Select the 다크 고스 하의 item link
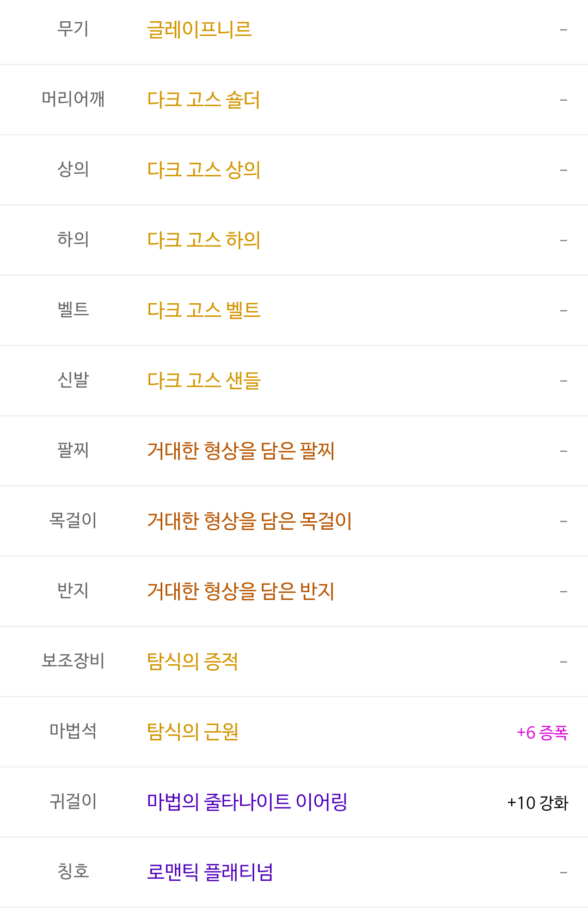588x913 pixels. click(x=204, y=240)
